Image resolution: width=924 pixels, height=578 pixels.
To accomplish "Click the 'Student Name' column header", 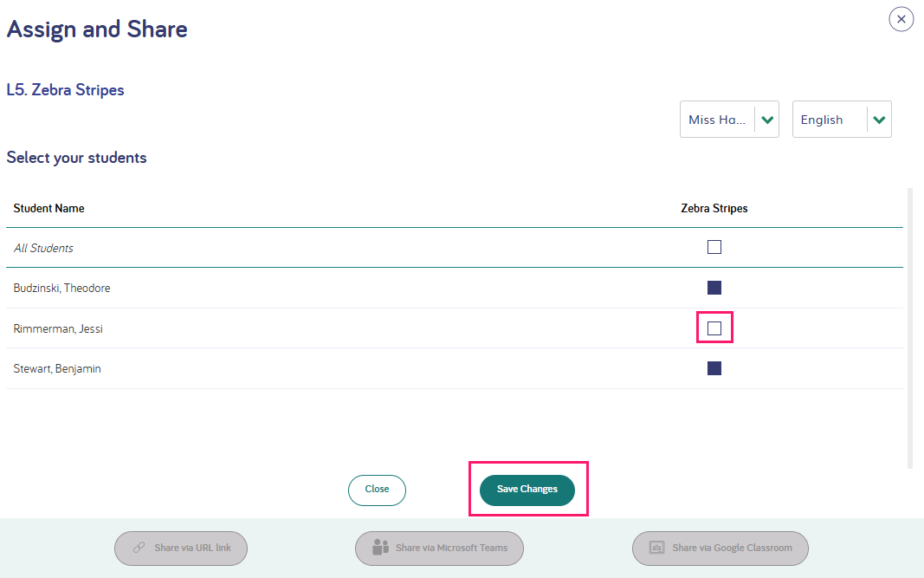I will tap(48, 208).
